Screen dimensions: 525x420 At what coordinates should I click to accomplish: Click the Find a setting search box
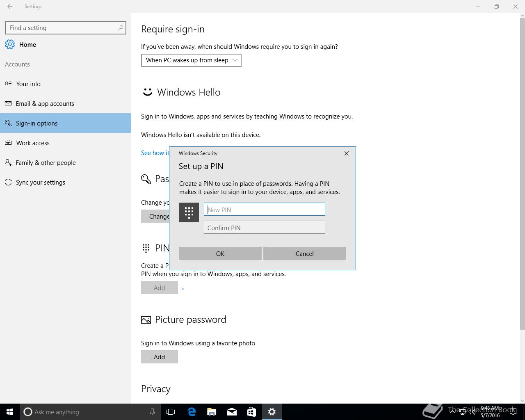pyautogui.click(x=66, y=28)
